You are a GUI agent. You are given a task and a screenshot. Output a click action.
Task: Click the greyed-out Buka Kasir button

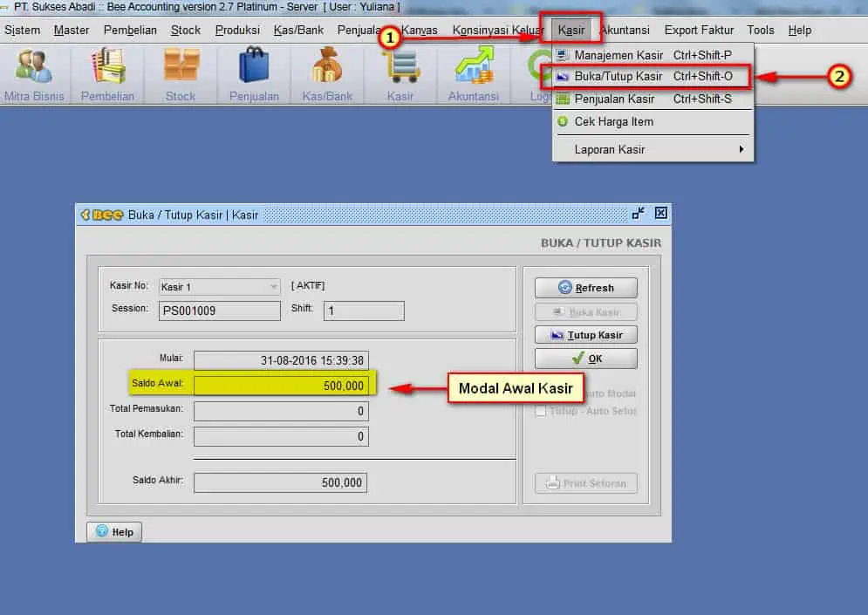click(x=585, y=311)
